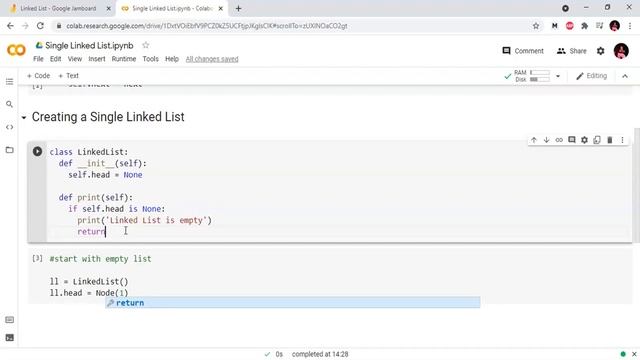Click the browser address bar
640x360 pixels.
tap(294, 26)
